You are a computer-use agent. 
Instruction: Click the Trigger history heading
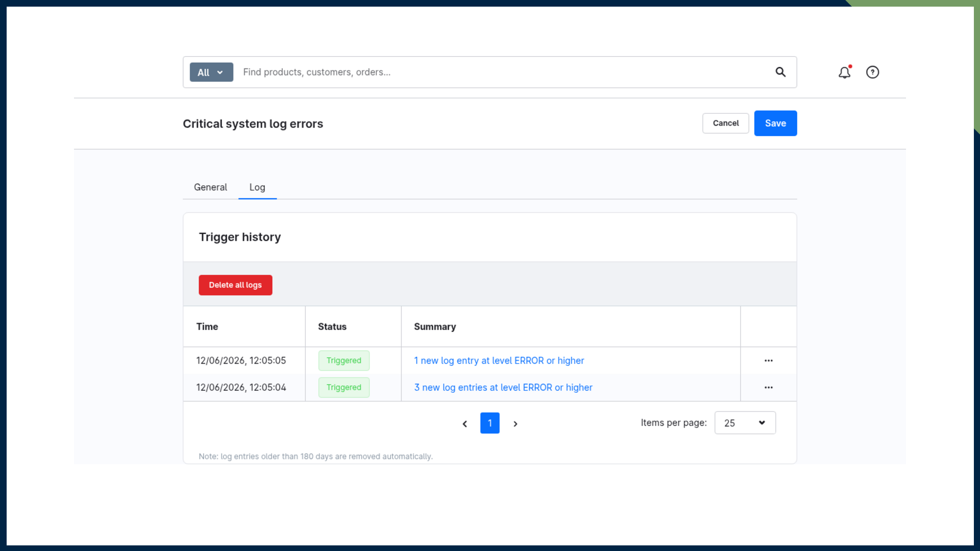[x=240, y=237]
